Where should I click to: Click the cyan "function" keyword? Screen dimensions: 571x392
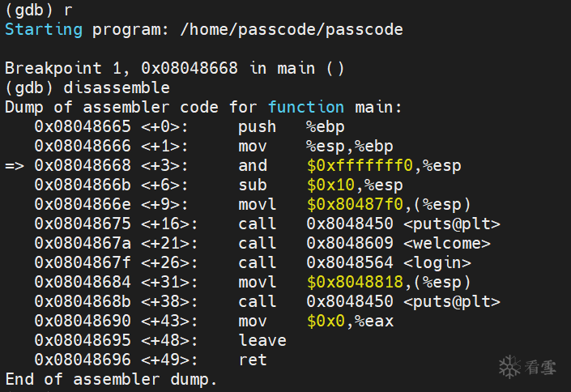click(306, 108)
